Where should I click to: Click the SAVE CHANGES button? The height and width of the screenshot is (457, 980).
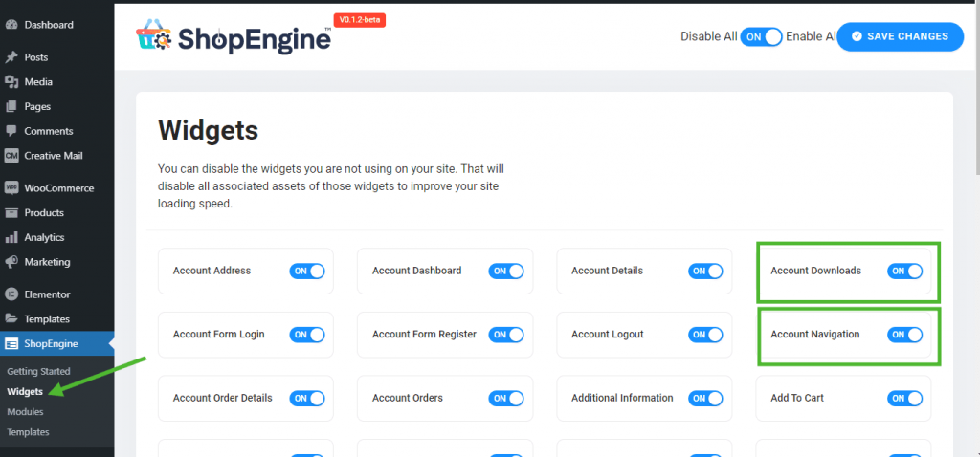pos(900,36)
